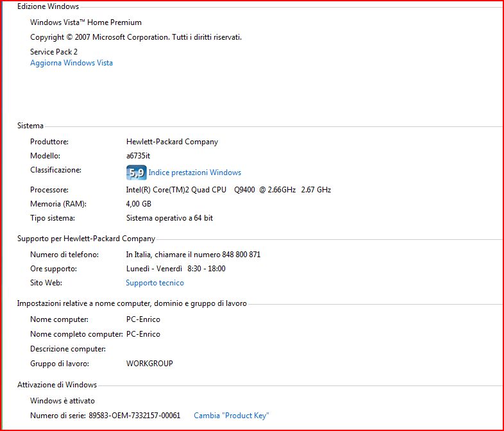Click the Classificazione label
The image size is (504, 431).
pos(56,170)
